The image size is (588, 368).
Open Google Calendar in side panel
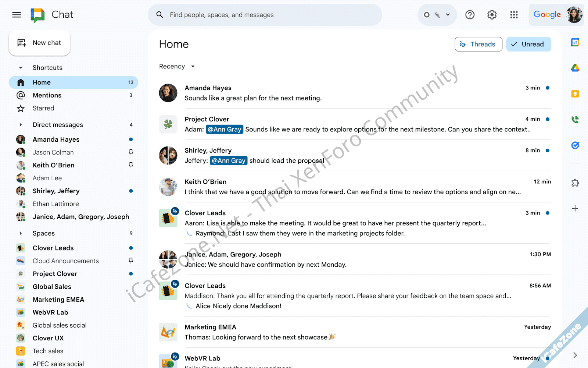(575, 43)
